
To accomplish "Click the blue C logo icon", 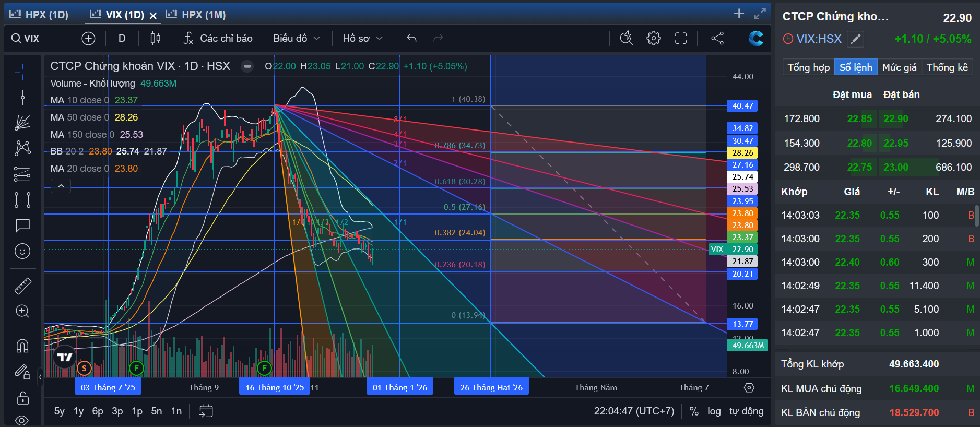I will click(x=755, y=38).
